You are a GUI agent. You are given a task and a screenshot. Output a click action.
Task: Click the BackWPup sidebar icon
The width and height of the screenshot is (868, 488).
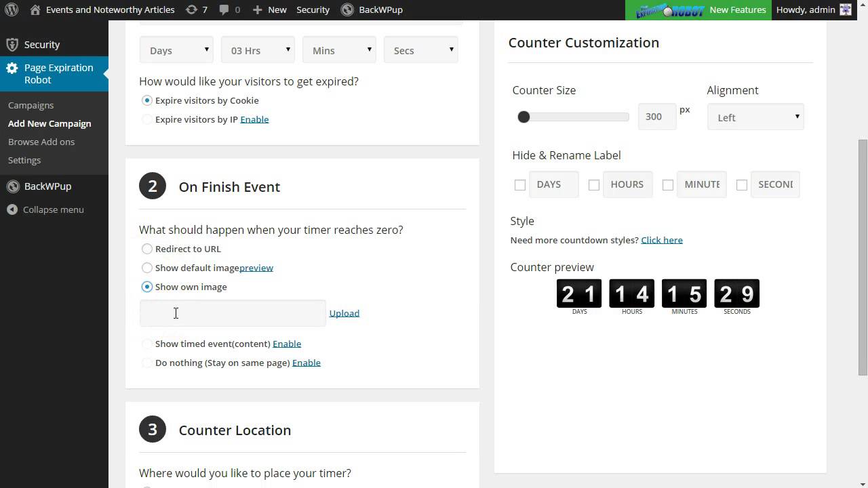12,186
